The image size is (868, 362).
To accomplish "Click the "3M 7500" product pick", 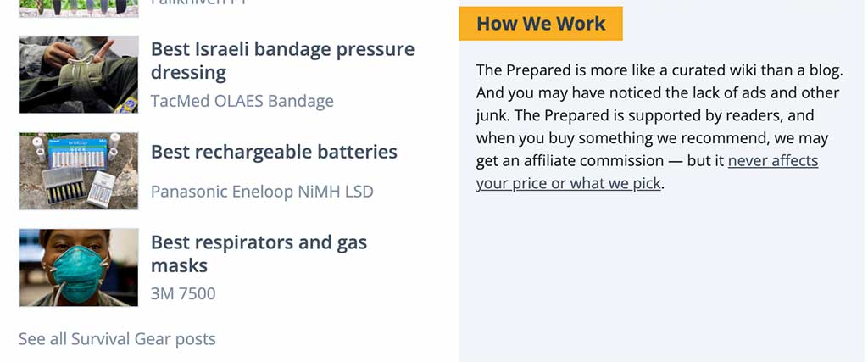I will click(x=183, y=294).
